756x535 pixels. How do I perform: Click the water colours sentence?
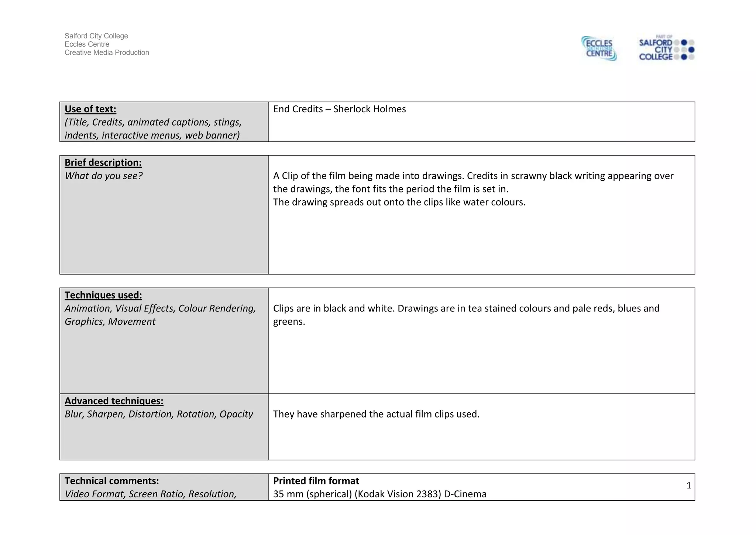tap(399, 202)
